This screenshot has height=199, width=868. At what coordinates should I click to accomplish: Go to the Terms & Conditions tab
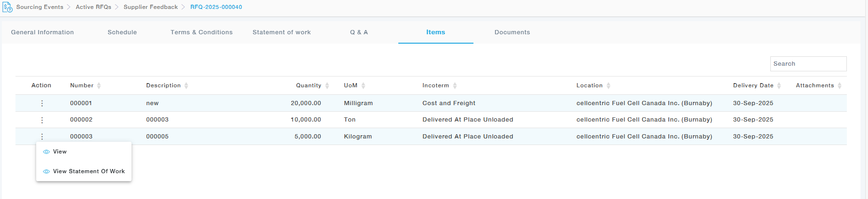coord(201,32)
